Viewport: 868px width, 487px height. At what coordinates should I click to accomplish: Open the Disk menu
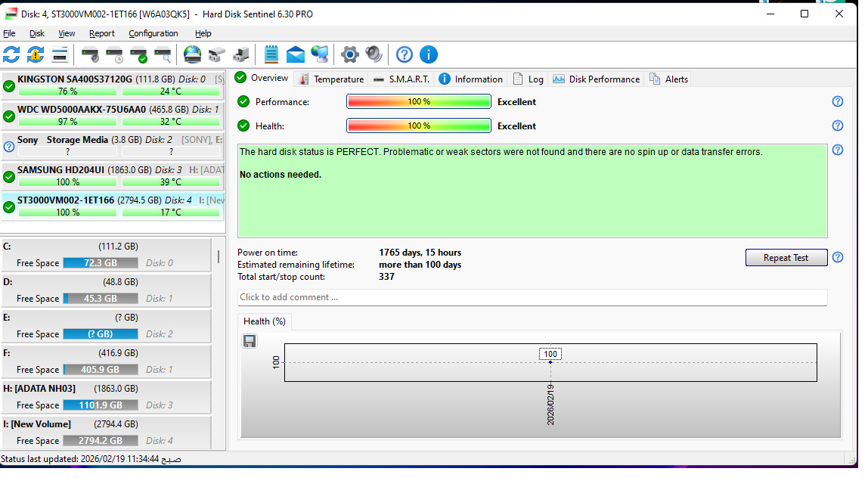coord(36,33)
